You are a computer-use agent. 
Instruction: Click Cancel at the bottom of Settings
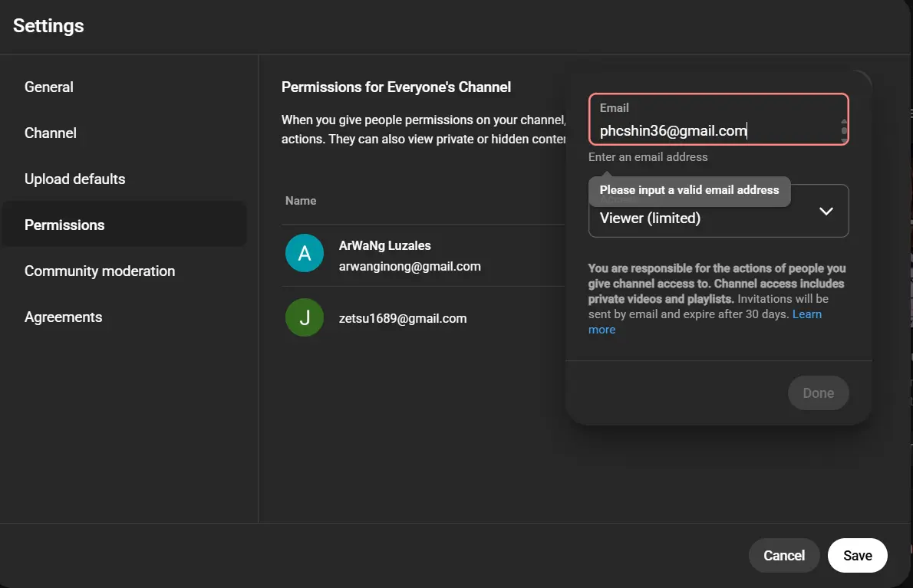[784, 556]
